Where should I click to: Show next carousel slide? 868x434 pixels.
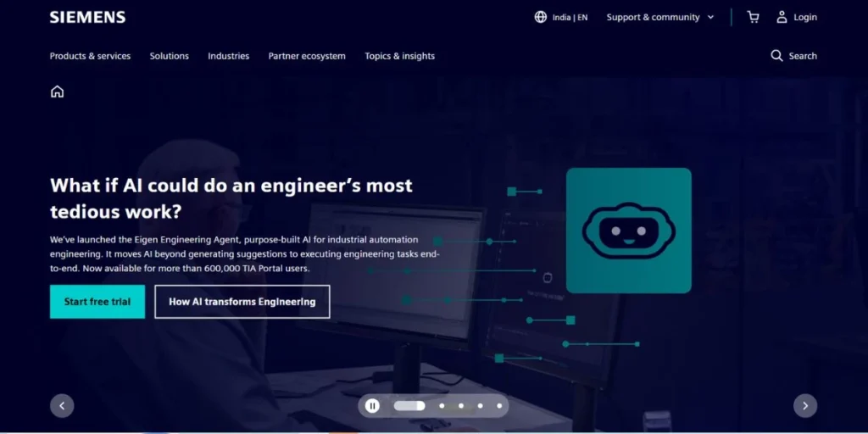805,406
